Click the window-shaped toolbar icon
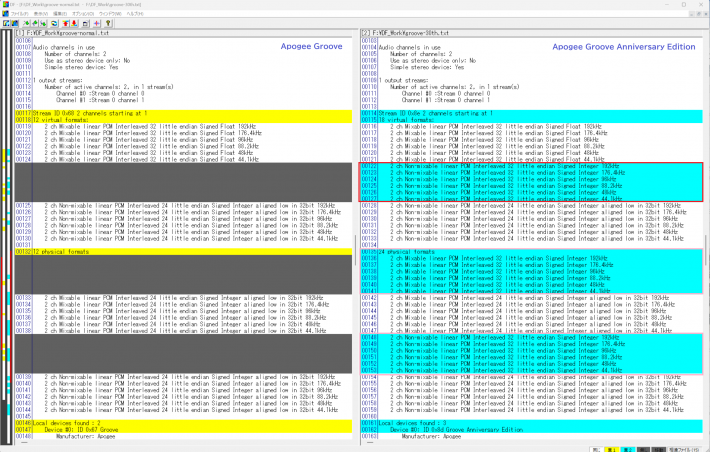The width and height of the screenshot is (710, 452). [x=86, y=23]
